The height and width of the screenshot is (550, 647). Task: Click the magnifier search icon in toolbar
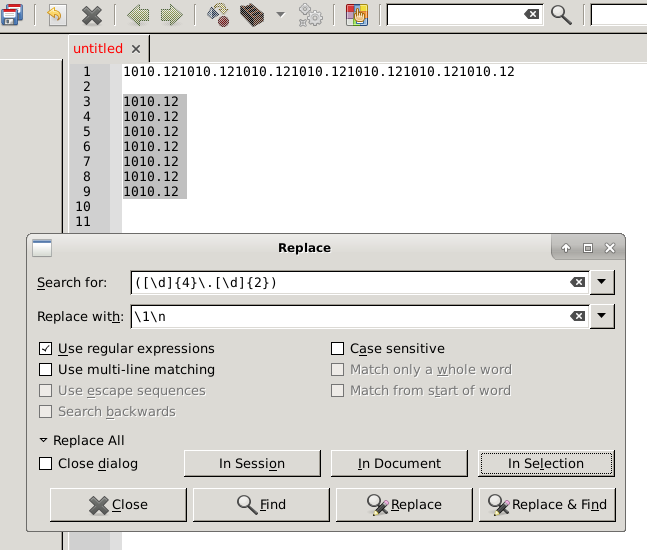[561, 15]
